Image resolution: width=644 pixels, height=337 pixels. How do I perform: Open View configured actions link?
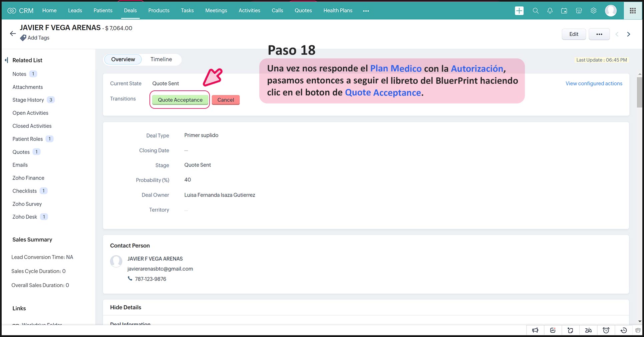(594, 83)
